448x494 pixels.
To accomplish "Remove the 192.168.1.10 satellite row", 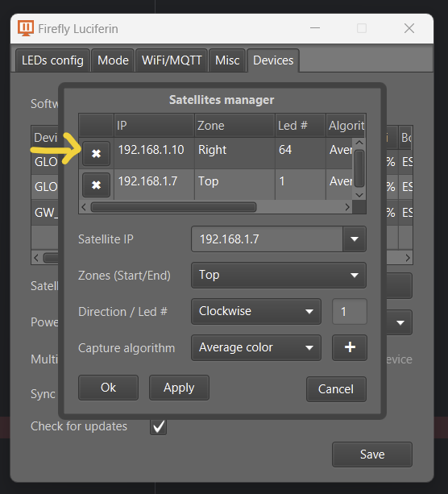I will [x=96, y=153].
